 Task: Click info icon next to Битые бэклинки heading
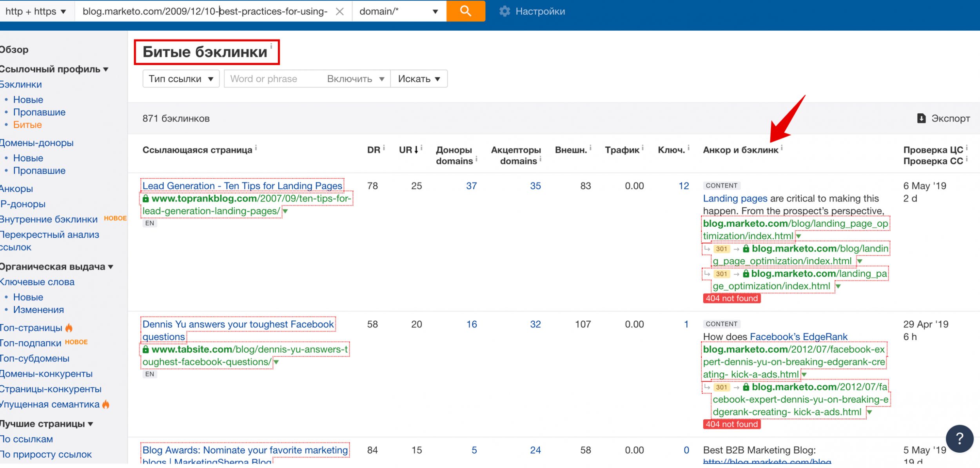pos(271,46)
